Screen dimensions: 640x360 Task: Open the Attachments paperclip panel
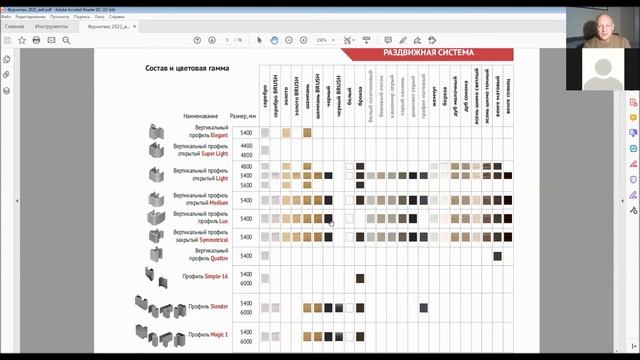(7, 75)
